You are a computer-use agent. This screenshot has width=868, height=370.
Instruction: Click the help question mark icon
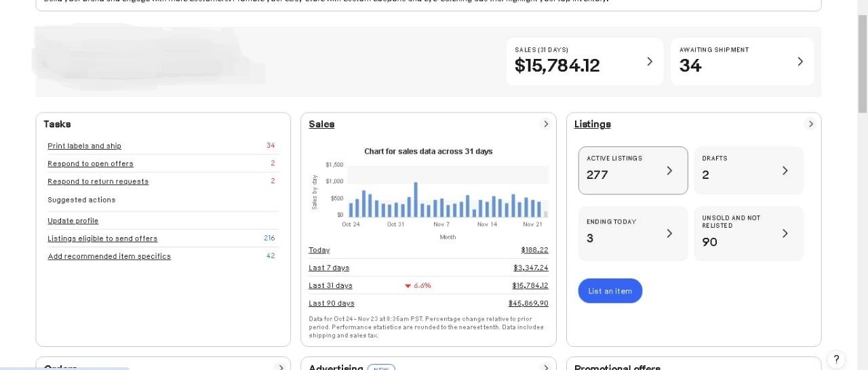pos(836,359)
